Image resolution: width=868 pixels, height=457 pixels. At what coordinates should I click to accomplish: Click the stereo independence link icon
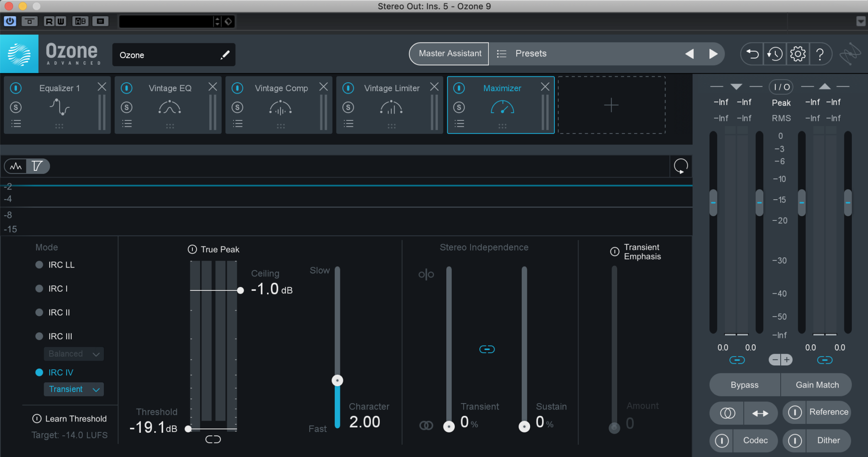tap(487, 349)
